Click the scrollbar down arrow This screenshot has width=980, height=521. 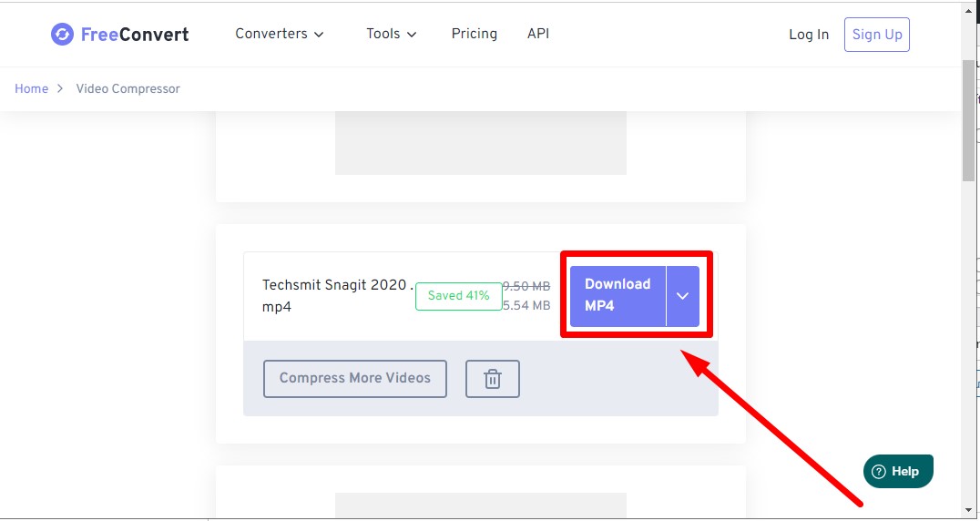pyautogui.click(x=968, y=509)
